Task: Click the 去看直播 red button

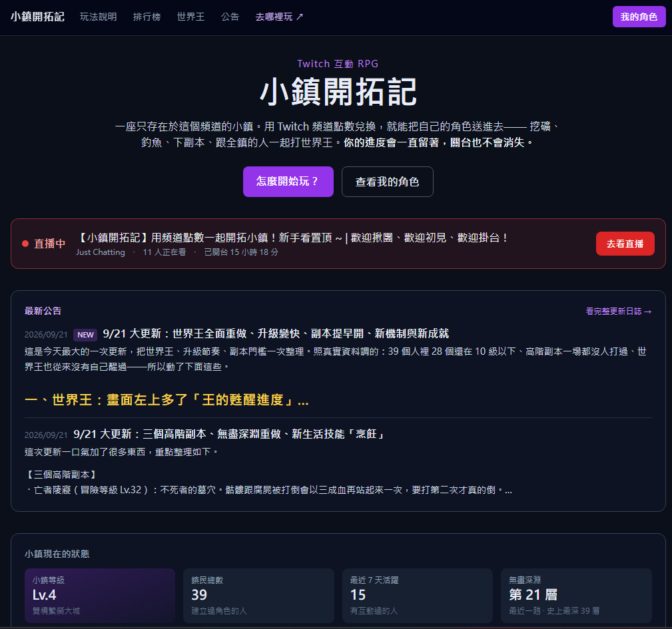Action: 625,244
